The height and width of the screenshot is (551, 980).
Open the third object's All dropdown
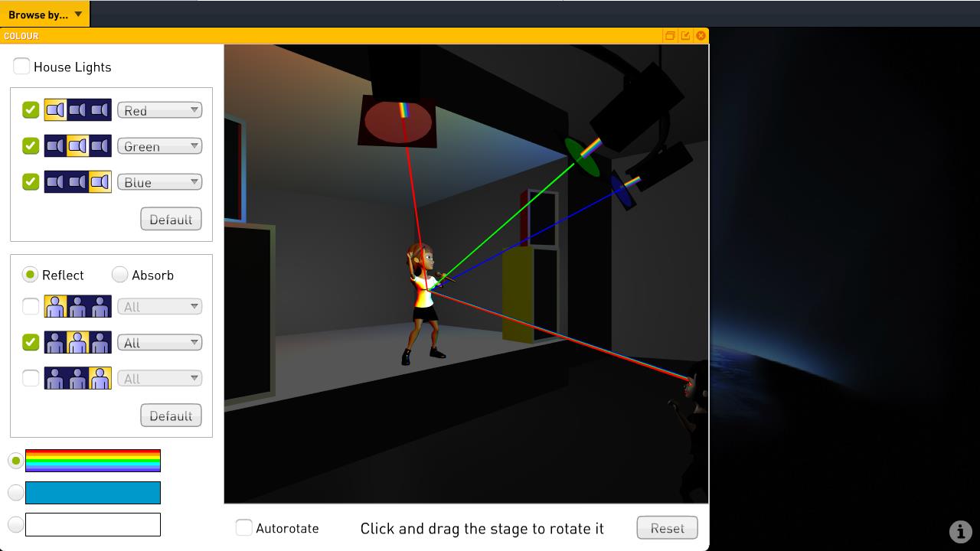159,379
